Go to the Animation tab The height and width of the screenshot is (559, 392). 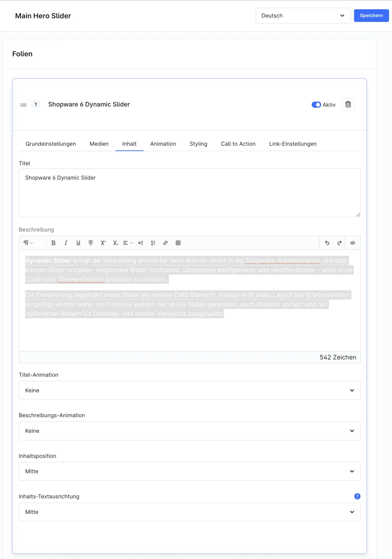(x=163, y=144)
